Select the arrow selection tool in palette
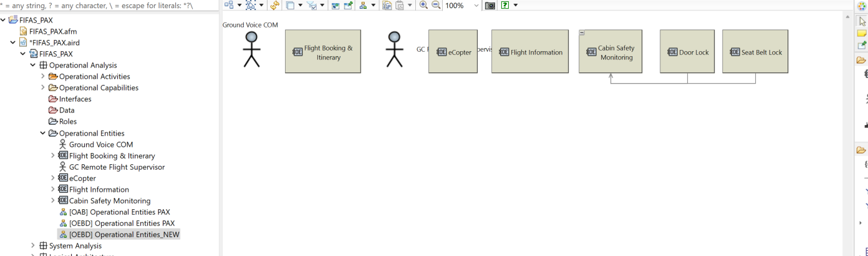 coord(862,21)
